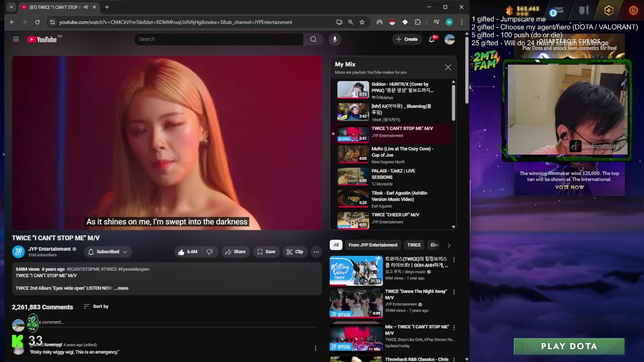644x362 pixels.
Task: Open more actions ellipsis under the video
Action: pos(316,252)
